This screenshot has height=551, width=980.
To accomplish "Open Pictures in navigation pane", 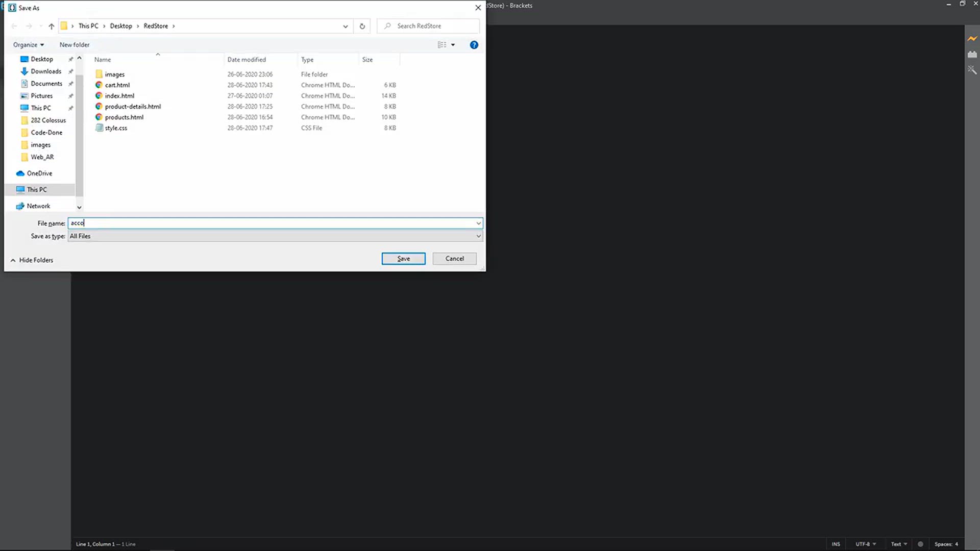I will (x=41, y=96).
